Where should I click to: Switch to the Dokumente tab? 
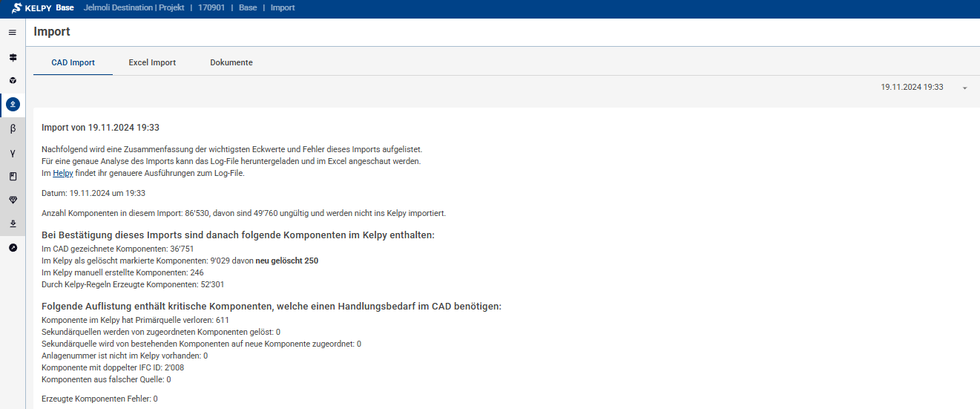[x=231, y=62]
